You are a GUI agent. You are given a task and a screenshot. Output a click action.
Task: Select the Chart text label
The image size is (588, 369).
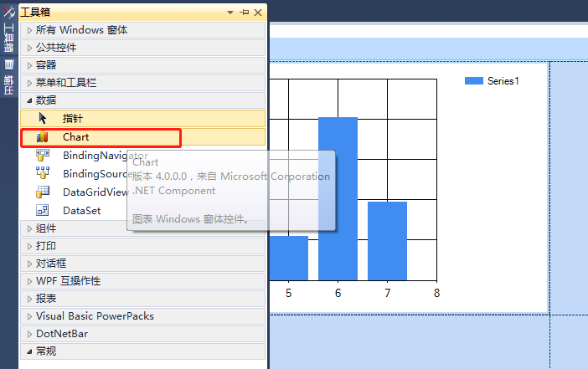[75, 137]
